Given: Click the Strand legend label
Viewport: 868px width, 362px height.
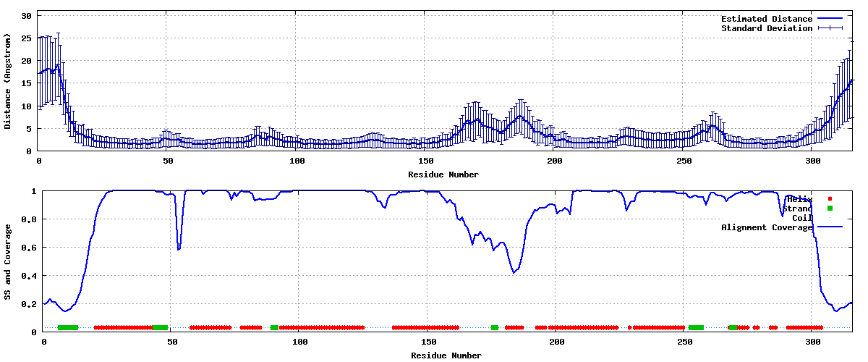Looking at the screenshot, I should pyautogui.click(x=797, y=209).
